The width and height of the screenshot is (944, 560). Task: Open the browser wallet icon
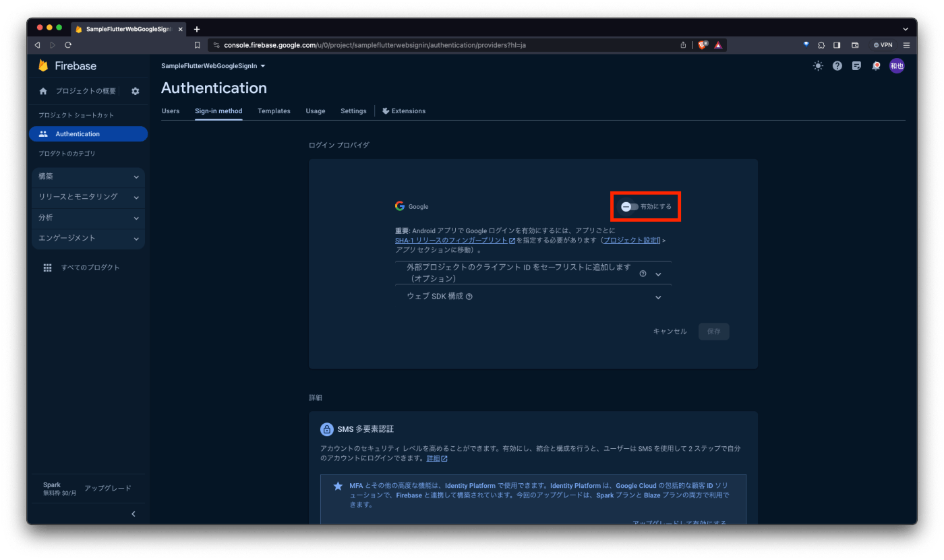855,45
